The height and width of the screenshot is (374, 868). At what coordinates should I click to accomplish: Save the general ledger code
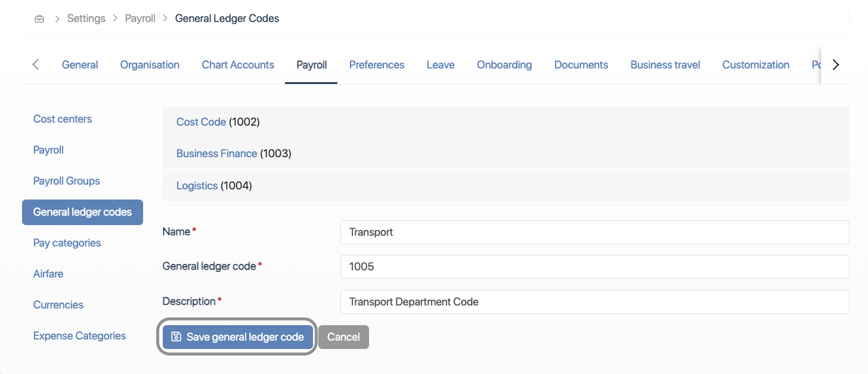[x=237, y=337]
